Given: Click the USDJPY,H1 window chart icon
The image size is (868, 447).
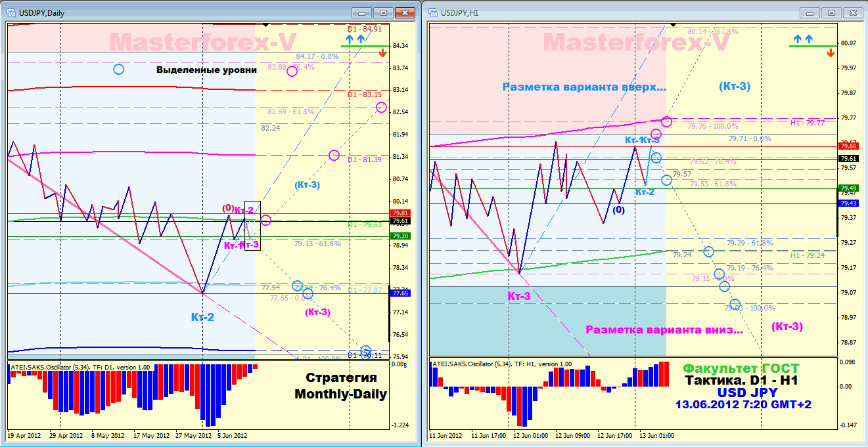Looking at the screenshot, I should (x=434, y=12).
